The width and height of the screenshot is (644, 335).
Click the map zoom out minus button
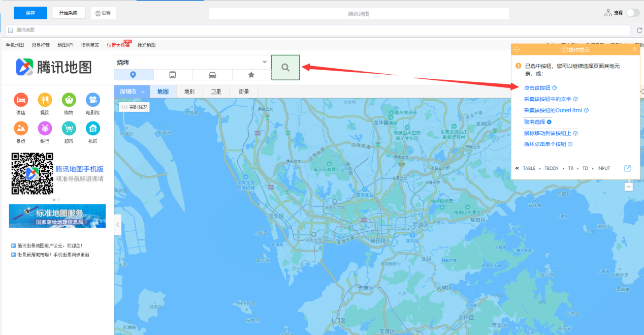(629, 187)
